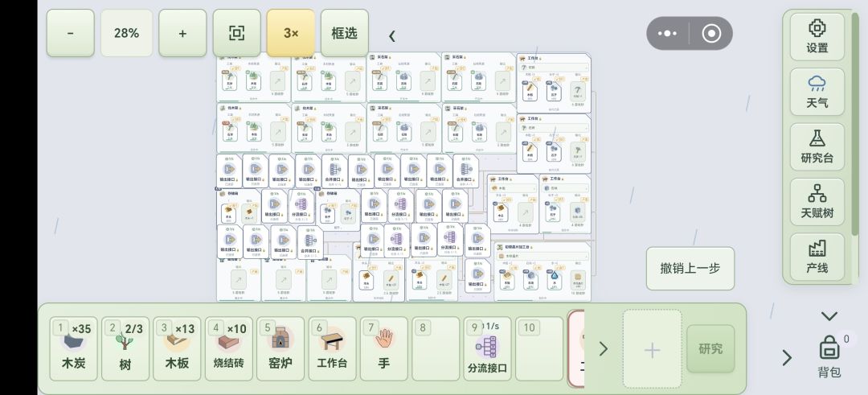
Task: Zoom out with the minus button
Action: (70, 33)
